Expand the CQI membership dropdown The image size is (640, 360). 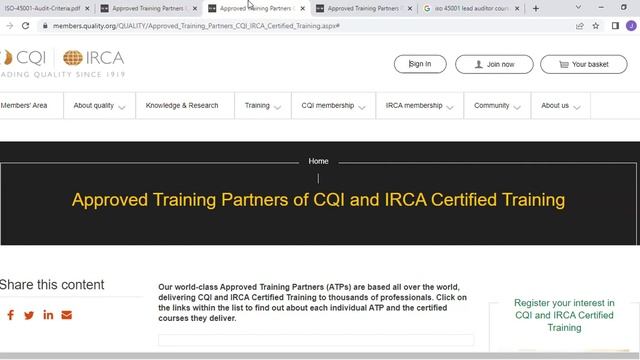[x=333, y=106]
